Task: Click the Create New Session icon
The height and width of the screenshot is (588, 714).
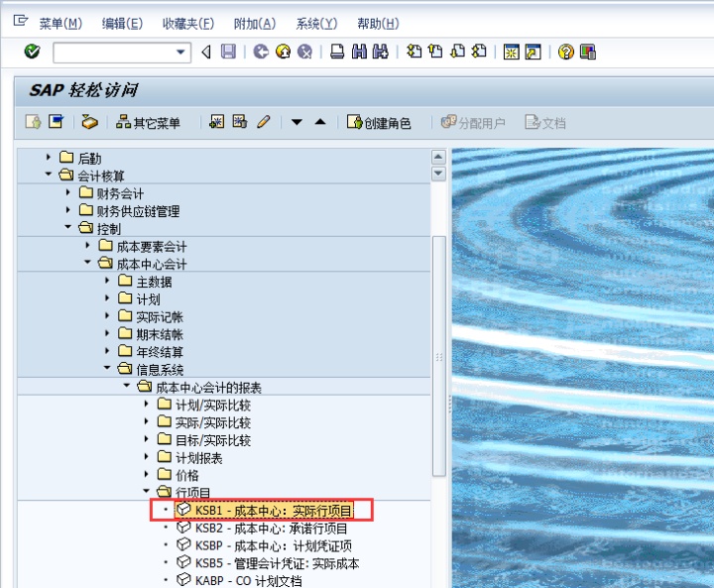Action: click(511, 52)
